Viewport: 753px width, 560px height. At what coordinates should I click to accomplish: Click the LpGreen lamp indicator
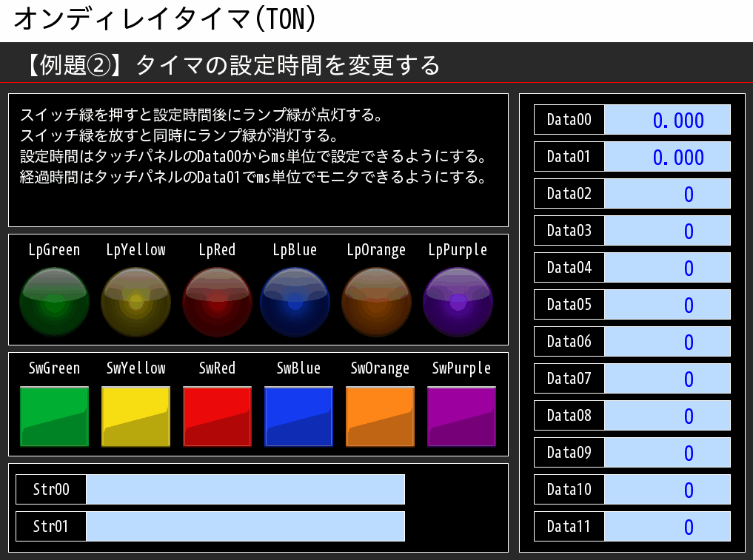54,302
